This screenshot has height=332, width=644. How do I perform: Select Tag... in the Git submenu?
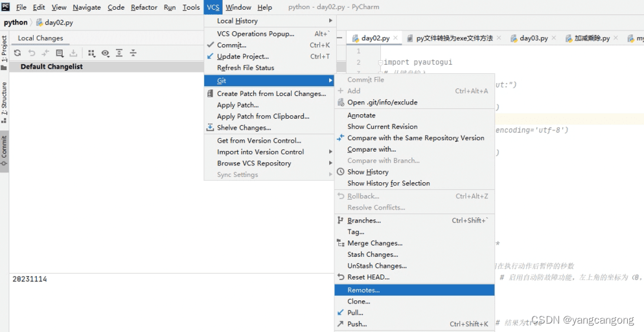pyautogui.click(x=415, y=231)
